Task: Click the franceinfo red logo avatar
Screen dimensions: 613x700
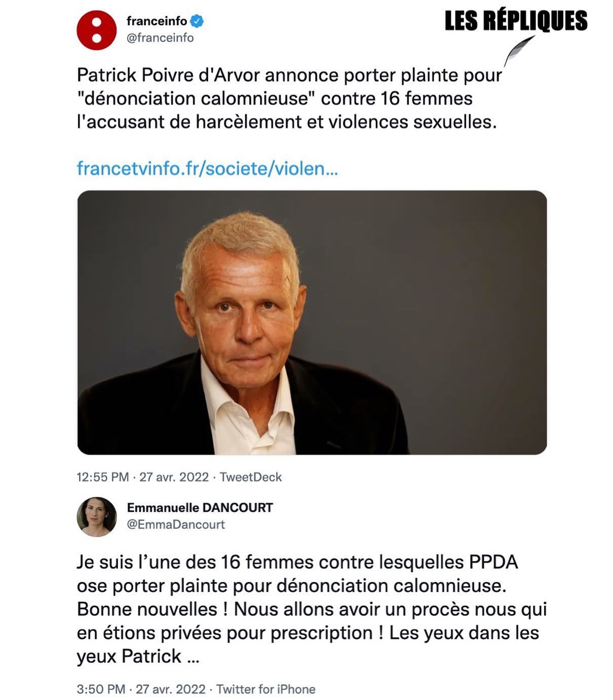Action: (x=96, y=30)
